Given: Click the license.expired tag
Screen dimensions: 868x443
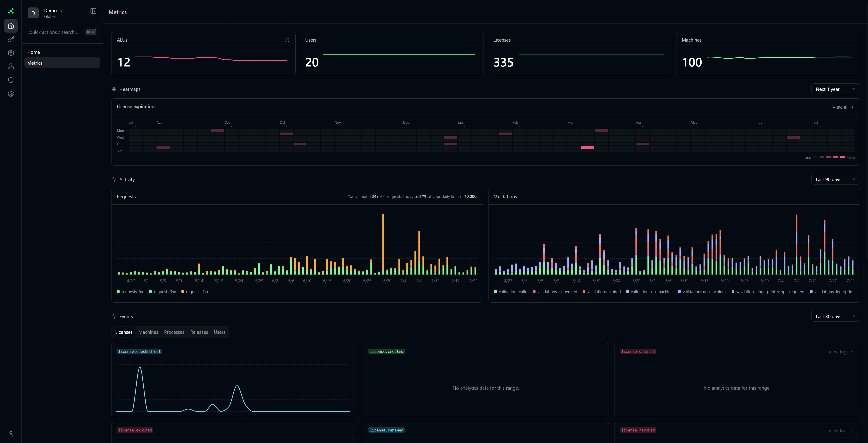Looking at the screenshot, I should [135, 430].
